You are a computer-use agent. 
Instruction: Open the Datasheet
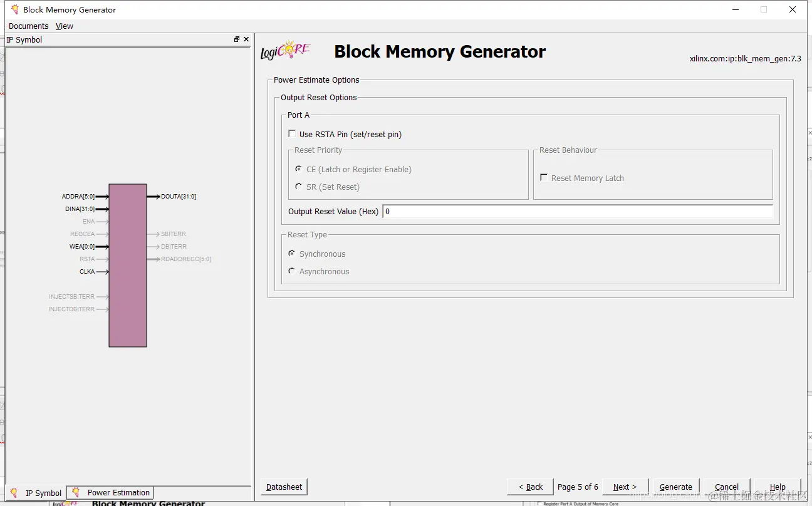pyautogui.click(x=284, y=487)
